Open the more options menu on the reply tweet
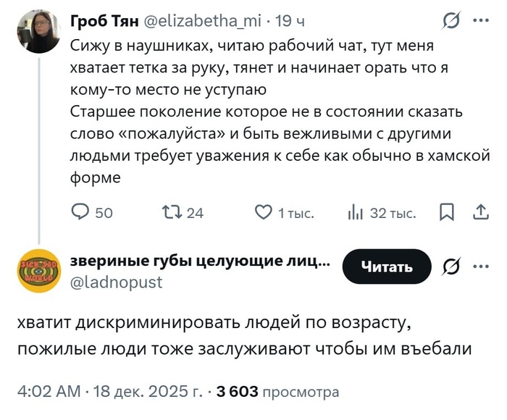507x420 pixels. [x=480, y=266]
